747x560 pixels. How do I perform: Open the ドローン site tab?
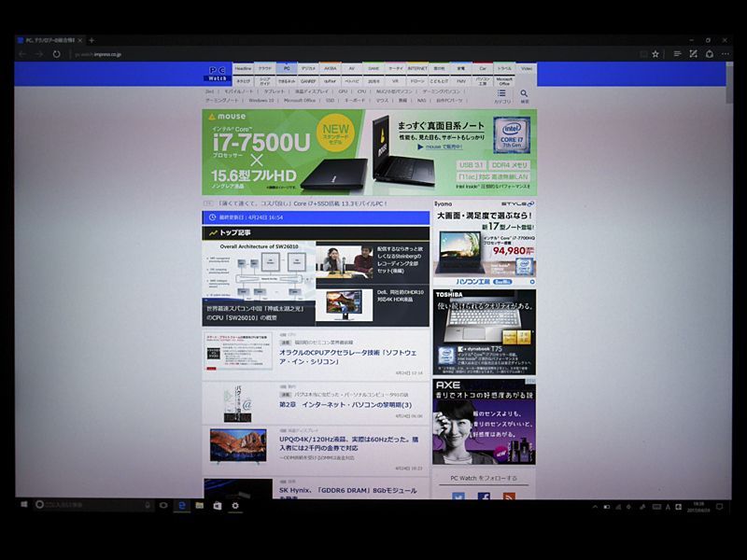point(417,81)
